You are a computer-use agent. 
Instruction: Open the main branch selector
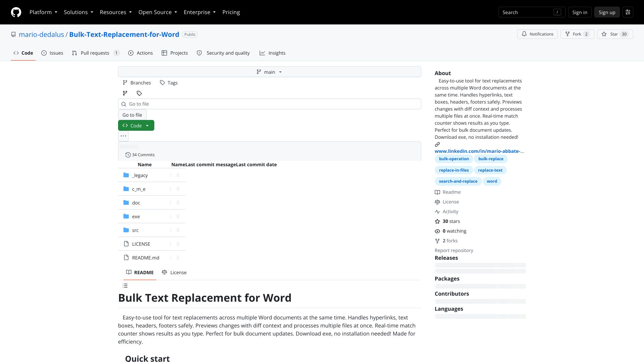(x=269, y=72)
